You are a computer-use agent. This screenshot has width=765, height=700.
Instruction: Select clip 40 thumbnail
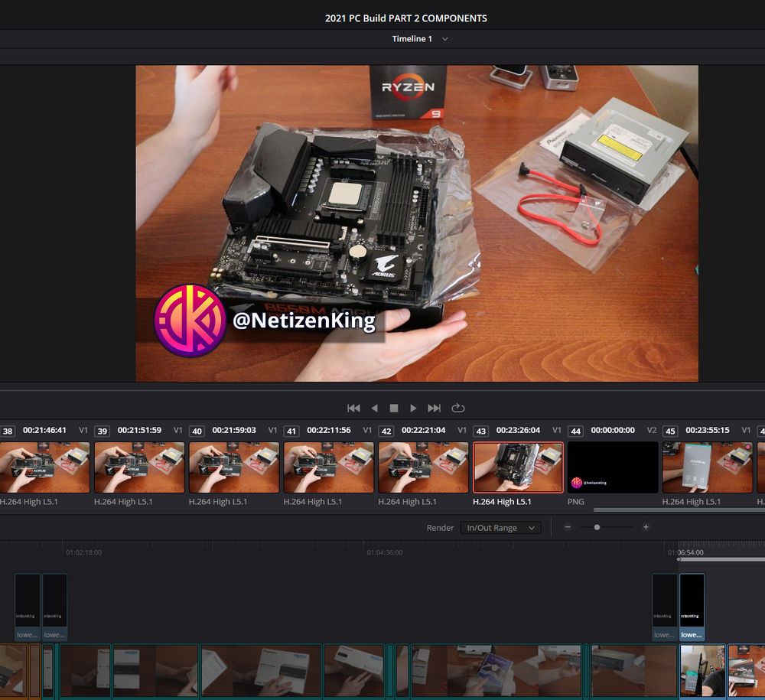[x=233, y=467]
